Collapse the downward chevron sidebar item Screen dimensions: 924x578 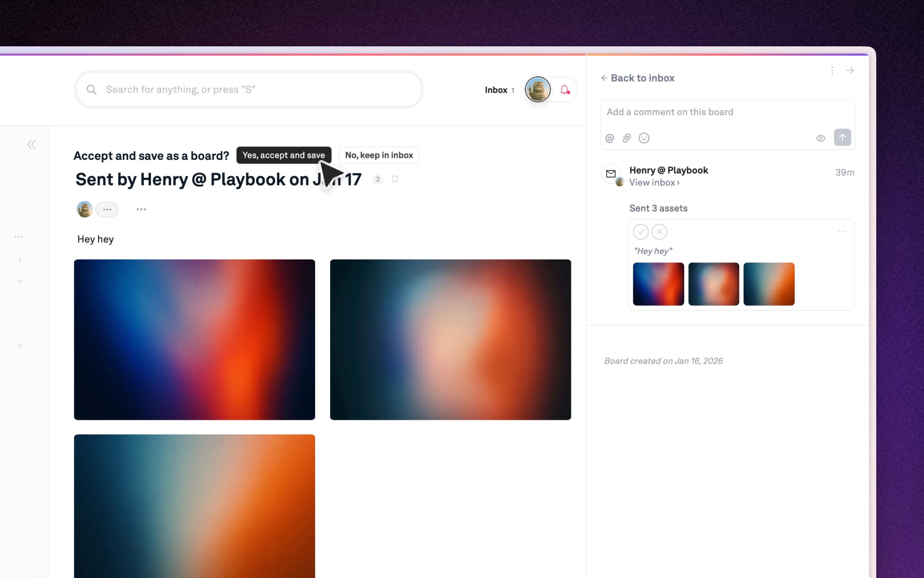coord(20,282)
